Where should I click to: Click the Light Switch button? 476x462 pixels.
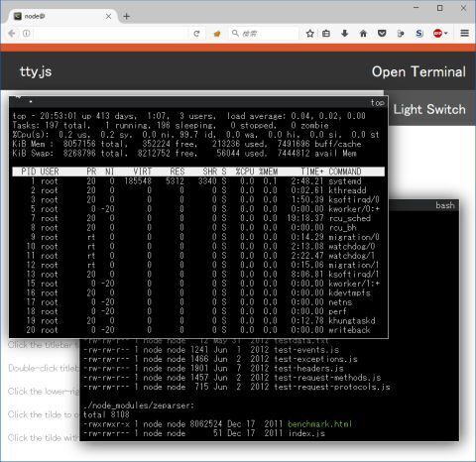[x=429, y=109]
